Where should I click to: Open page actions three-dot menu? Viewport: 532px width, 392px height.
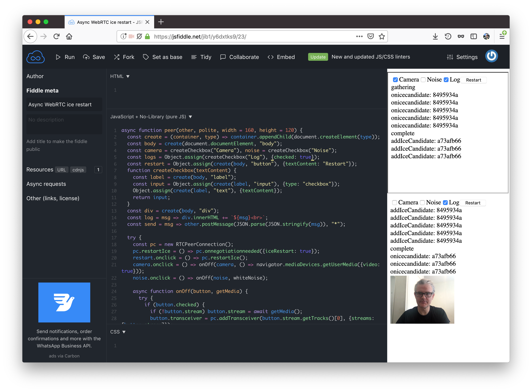[x=359, y=36]
